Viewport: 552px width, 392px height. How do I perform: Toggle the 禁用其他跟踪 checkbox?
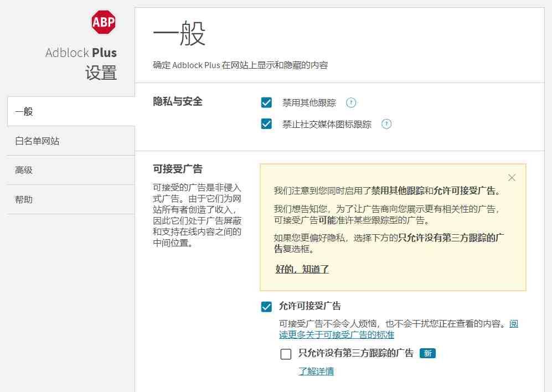[x=266, y=102]
